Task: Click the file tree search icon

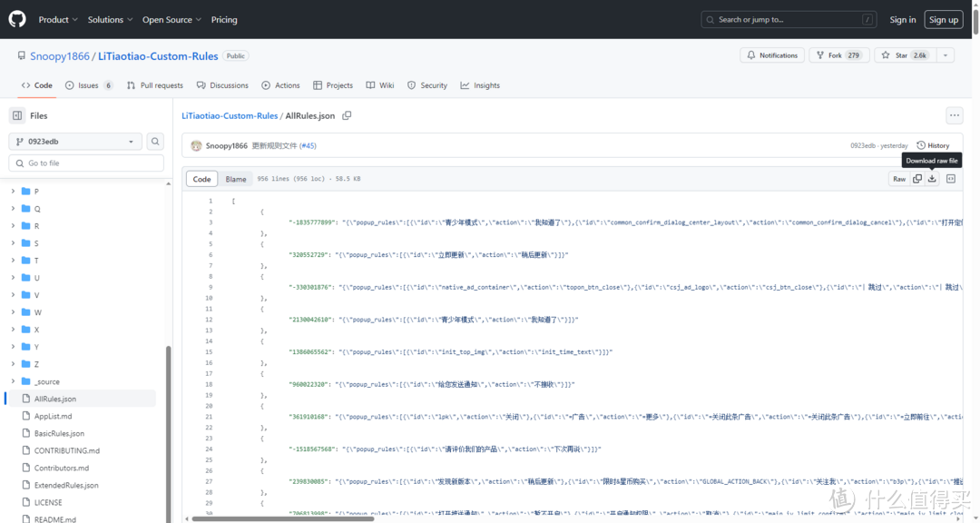Action: tap(155, 142)
